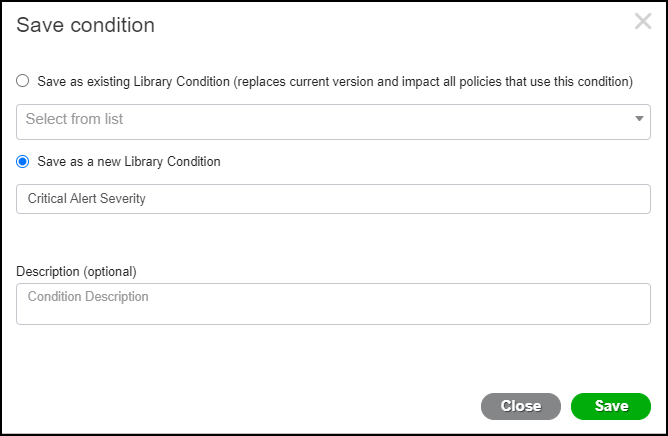Screen dimensions: 668x436
Task: Select the 'Save as a new Library Condition' radio button
Action: 23,161
